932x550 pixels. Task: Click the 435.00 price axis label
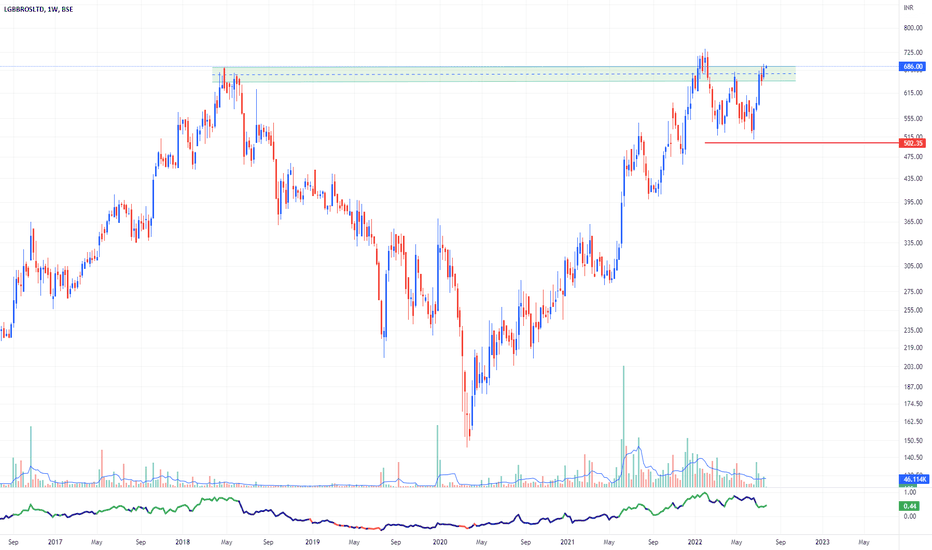coord(913,178)
